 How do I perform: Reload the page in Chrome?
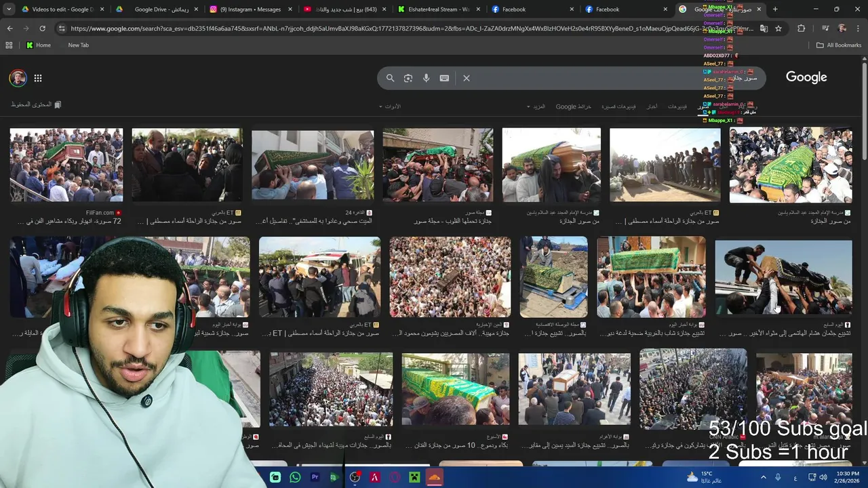click(42, 28)
